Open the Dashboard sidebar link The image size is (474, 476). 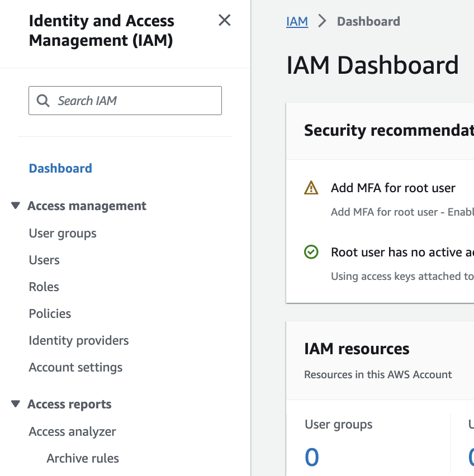(x=60, y=169)
